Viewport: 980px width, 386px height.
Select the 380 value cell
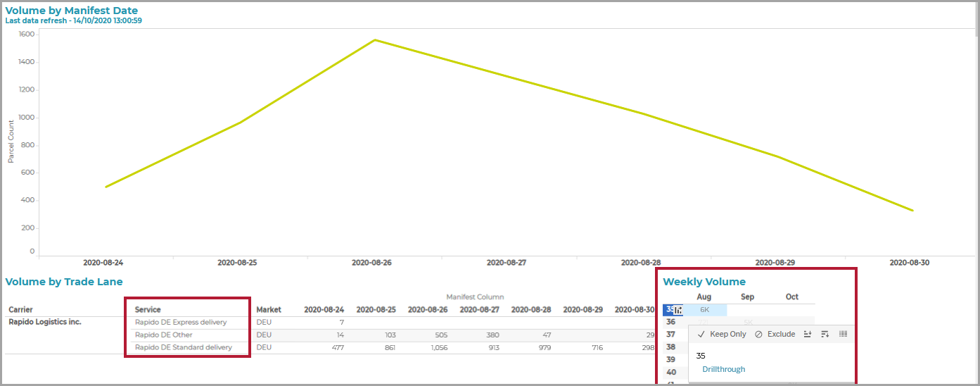(x=493, y=335)
